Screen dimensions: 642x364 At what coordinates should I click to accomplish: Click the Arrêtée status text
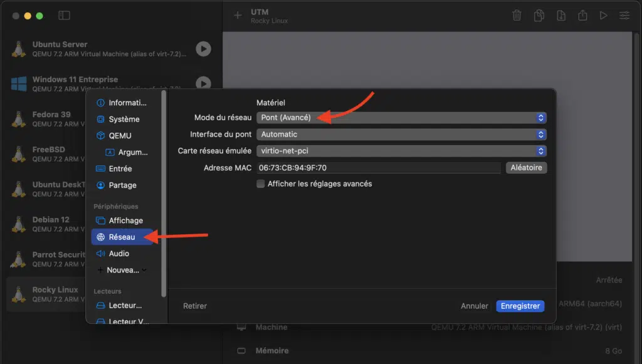[x=609, y=280]
